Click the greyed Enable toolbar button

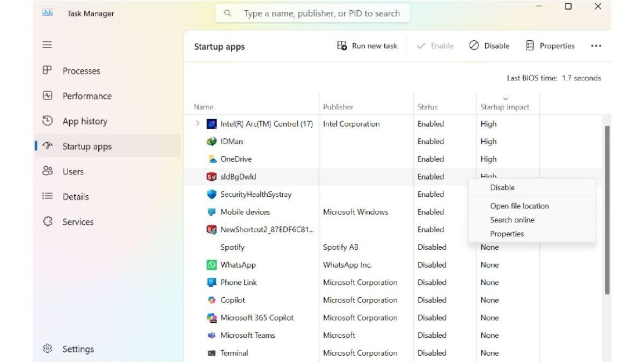(435, 46)
